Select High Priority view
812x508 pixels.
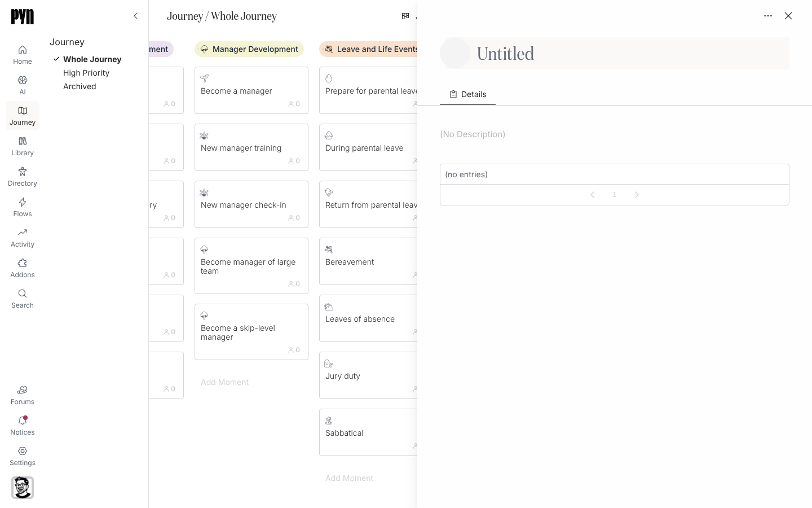click(x=86, y=73)
